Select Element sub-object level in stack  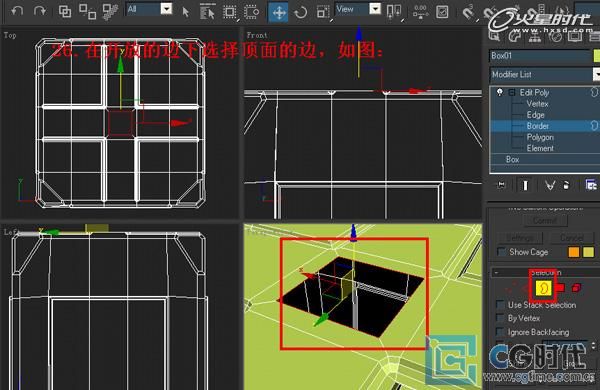(540, 148)
